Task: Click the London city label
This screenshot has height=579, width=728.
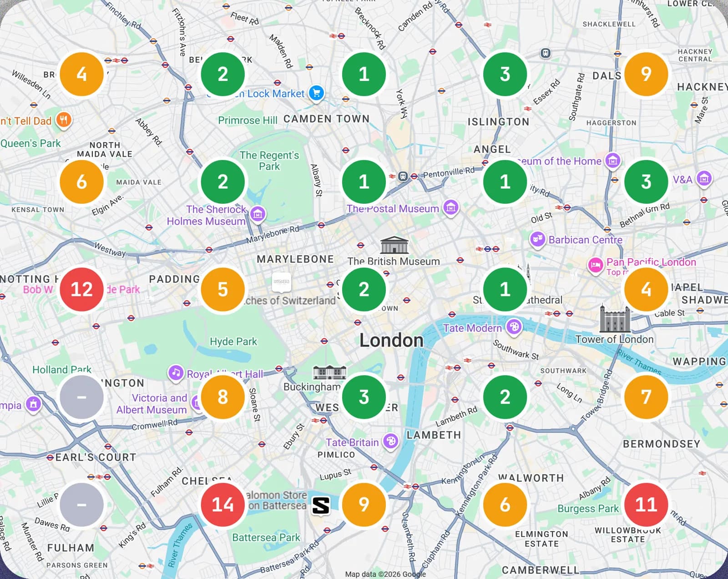Action: click(x=391, y=340)
